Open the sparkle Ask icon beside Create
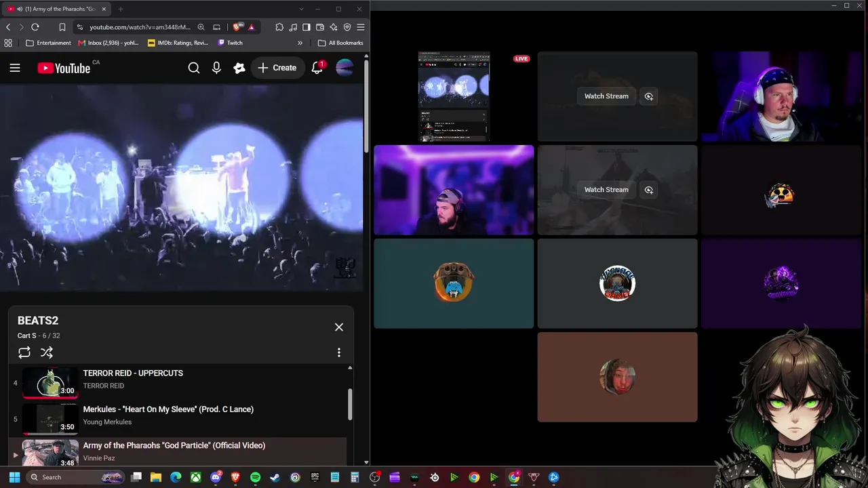The height and width of the screenshot is (488, 868). tap(239, 68)
